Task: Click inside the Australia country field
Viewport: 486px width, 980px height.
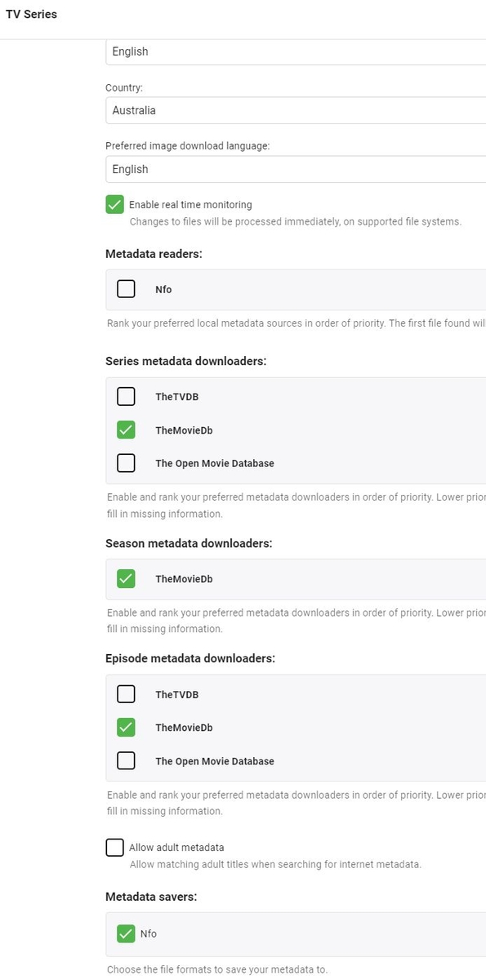Action: (286, 110)
